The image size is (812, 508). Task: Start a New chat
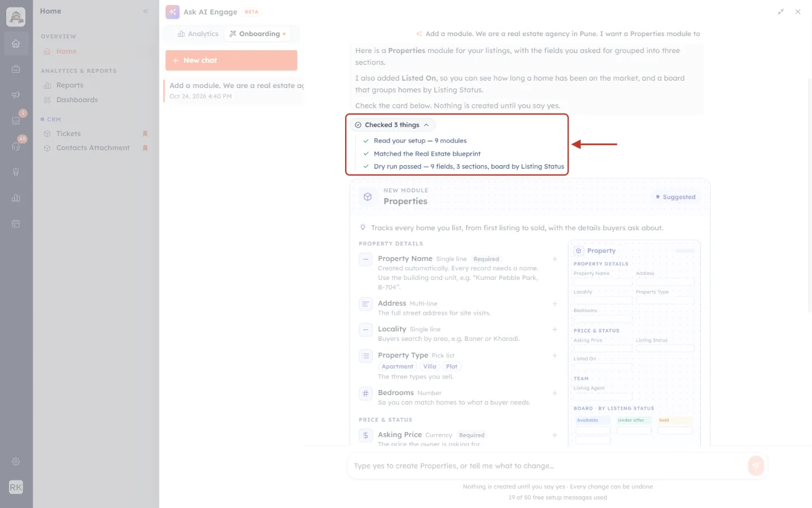[231, 60]
